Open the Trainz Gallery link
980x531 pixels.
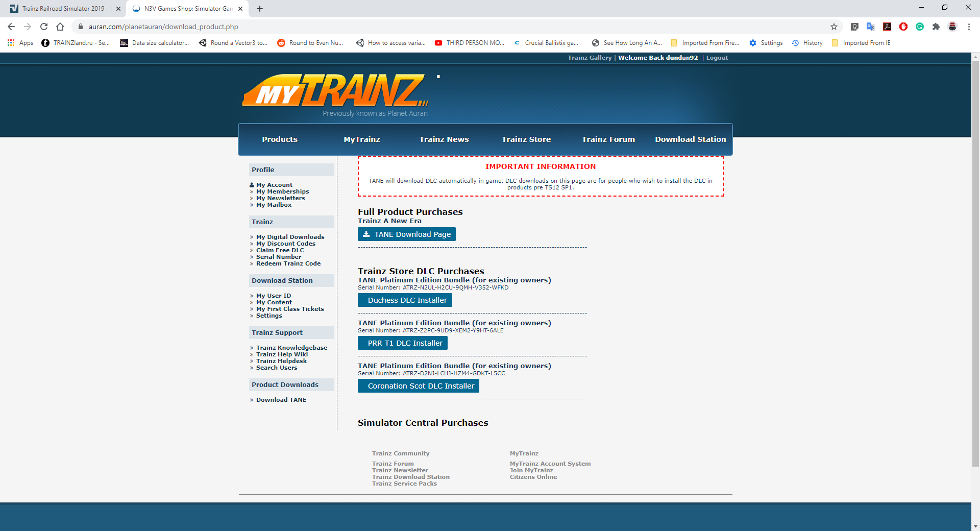(590, 58)
